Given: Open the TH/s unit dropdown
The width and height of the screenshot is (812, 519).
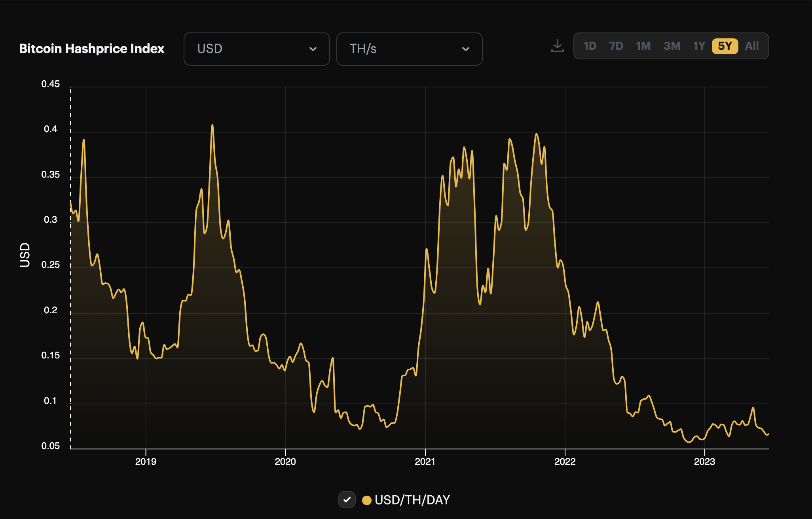Looking at the screenshot, I should [409, 49].
